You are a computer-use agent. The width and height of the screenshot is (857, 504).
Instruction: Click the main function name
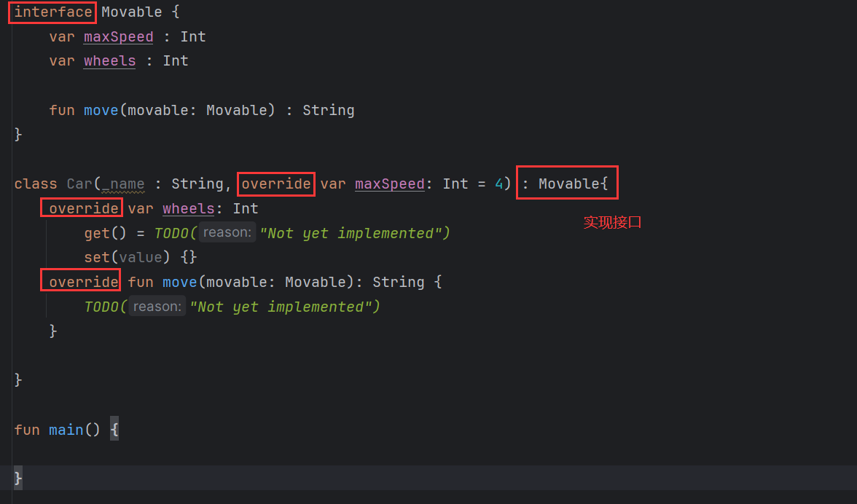point(65,429)
